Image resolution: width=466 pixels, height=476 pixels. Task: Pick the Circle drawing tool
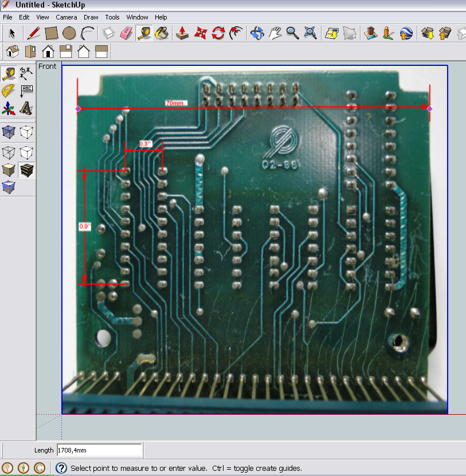pos(69,33)
